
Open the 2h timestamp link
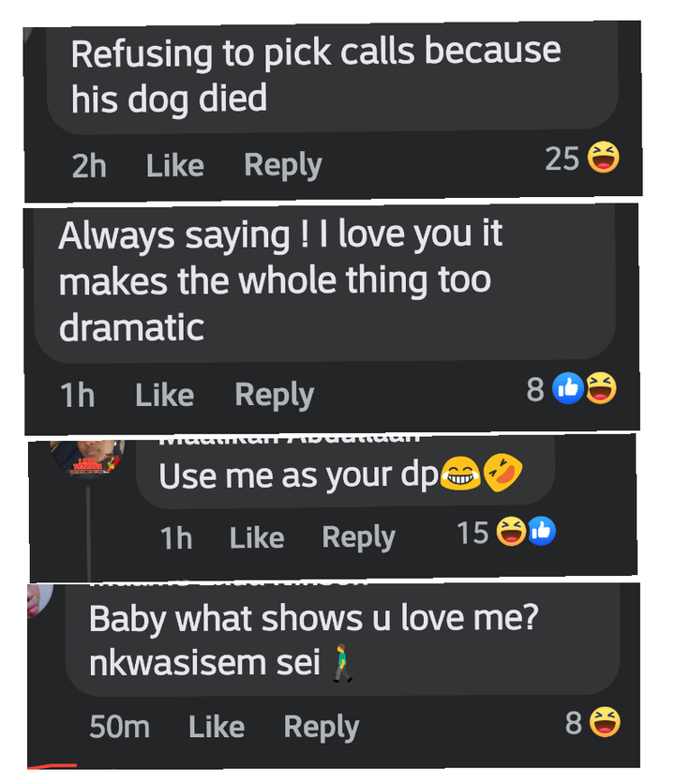89,166
